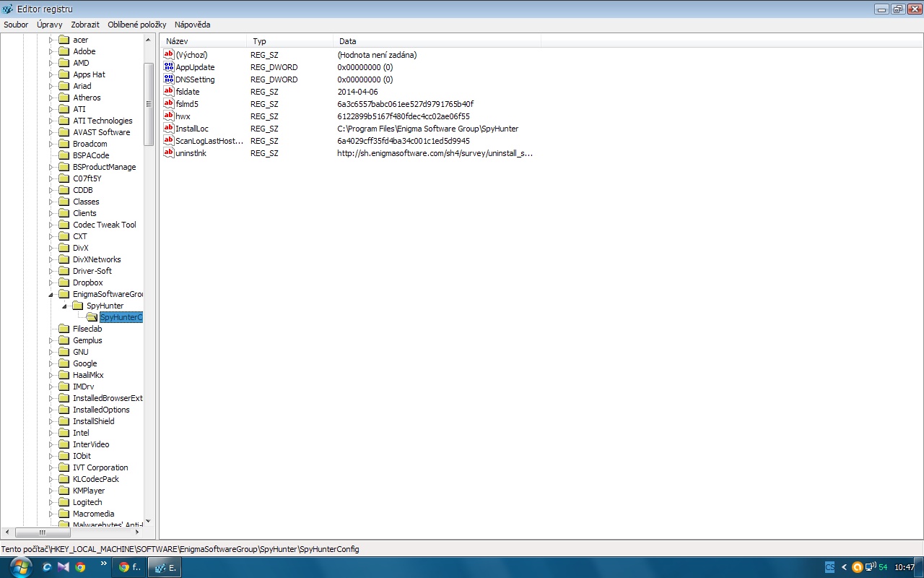Click the 2014-04-06 data value

(x=357, y=92)
